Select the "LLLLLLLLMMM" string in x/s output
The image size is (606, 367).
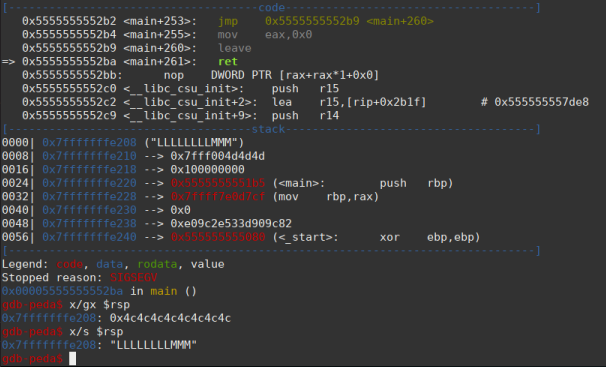(x=153, y=345)
